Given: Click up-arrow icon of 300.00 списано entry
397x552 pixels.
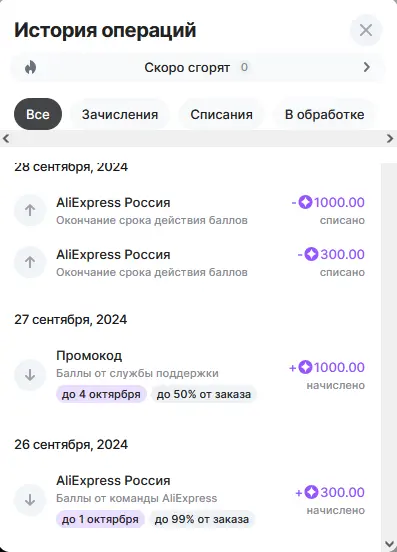Looking at the screenshot, I should (30, 262).
